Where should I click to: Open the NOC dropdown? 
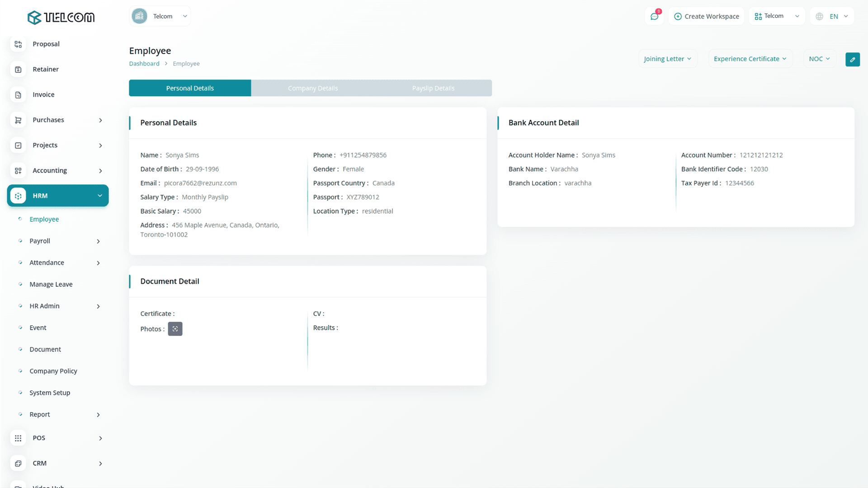tap(819, 59)
